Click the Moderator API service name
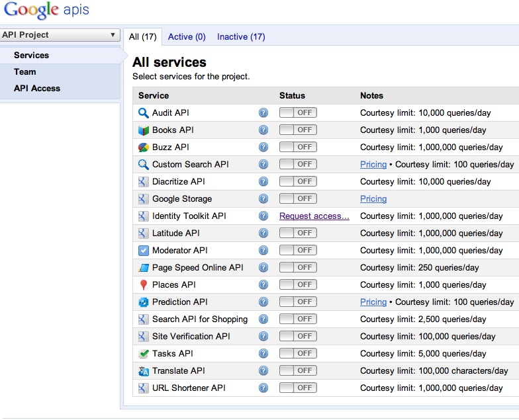 [180, 250]
